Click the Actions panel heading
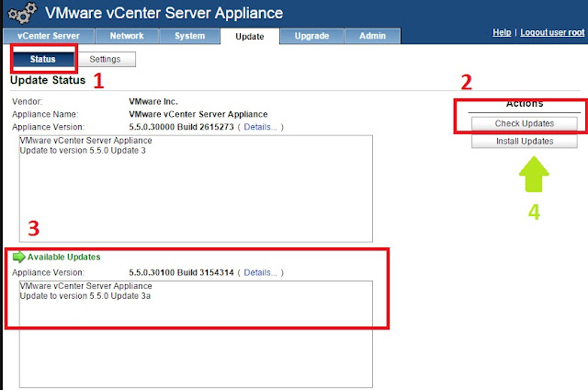 [525, 104]
